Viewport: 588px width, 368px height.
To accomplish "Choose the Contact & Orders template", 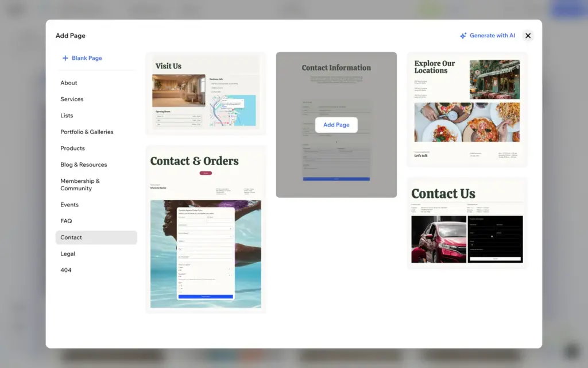I will click(x=206, y=229).
